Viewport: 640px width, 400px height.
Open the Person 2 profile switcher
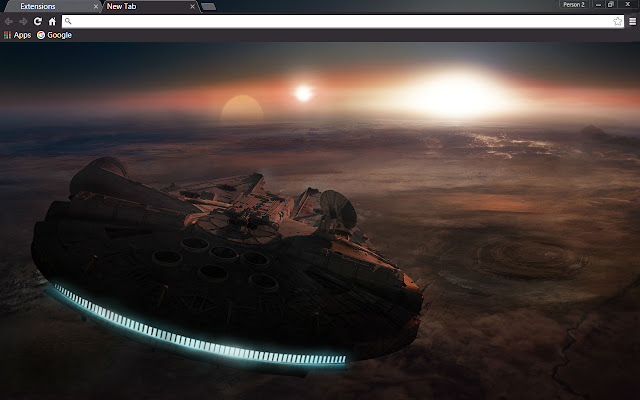click(573, 4)
